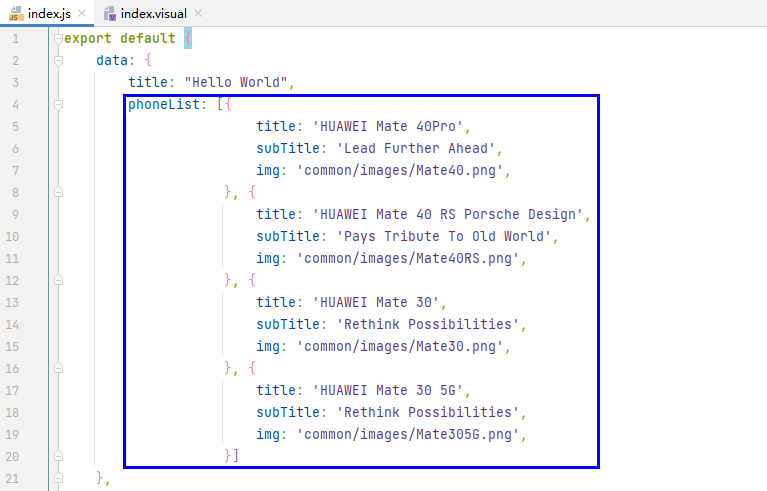Click the "Hello World" string
The height and width of the screenshot is (491, 767).
coord(236,82)
